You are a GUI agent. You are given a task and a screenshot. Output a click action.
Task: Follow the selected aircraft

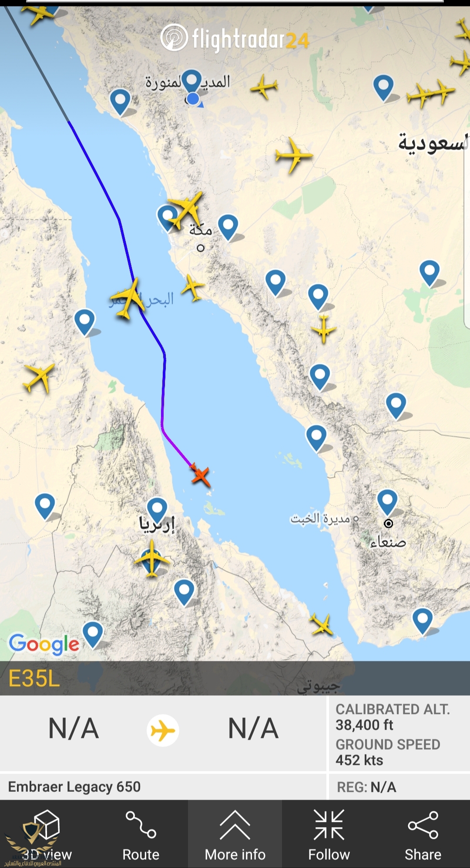coord(329,835)
